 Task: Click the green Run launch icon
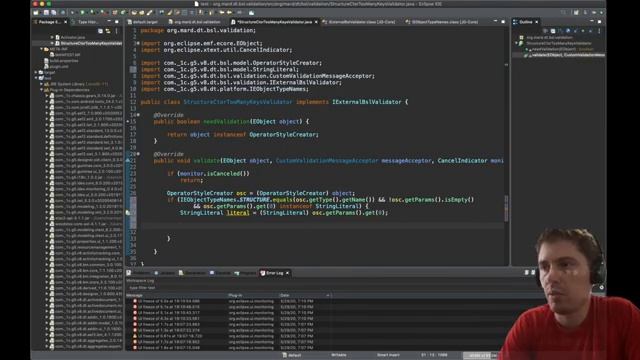[x=82, y=13]
